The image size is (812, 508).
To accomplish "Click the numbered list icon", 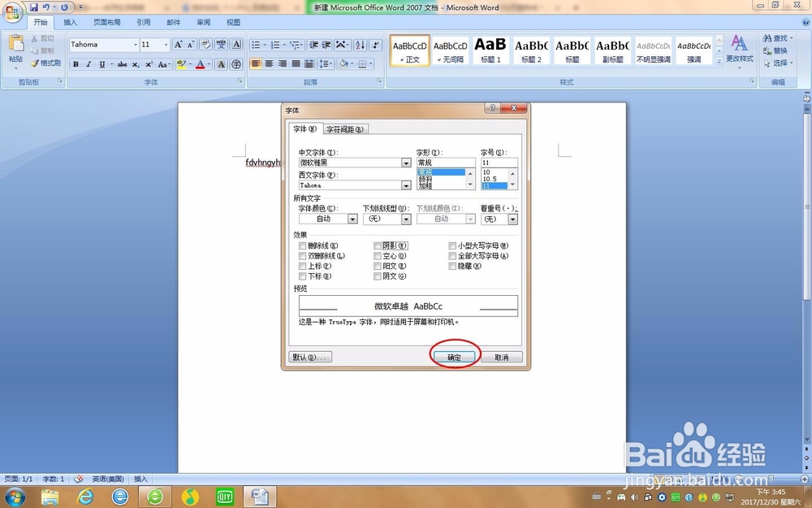I will 275,45.
